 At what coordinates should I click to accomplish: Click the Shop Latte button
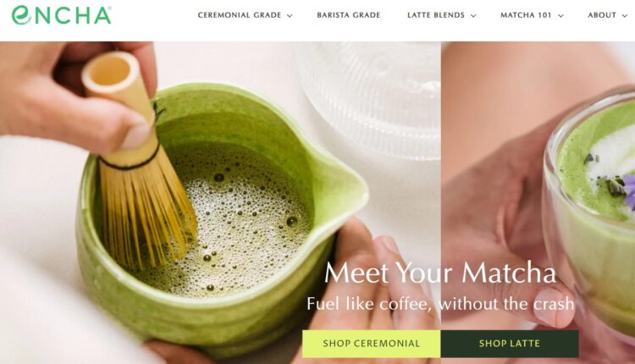tap(510, 344)
